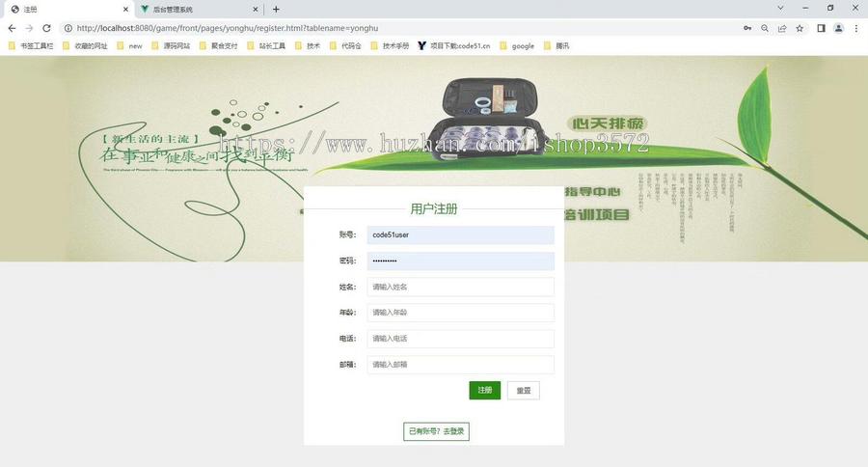Open 项目下载code51.cn bookmark
Viewport: 868px width, 467px height.
coord(454,46)
